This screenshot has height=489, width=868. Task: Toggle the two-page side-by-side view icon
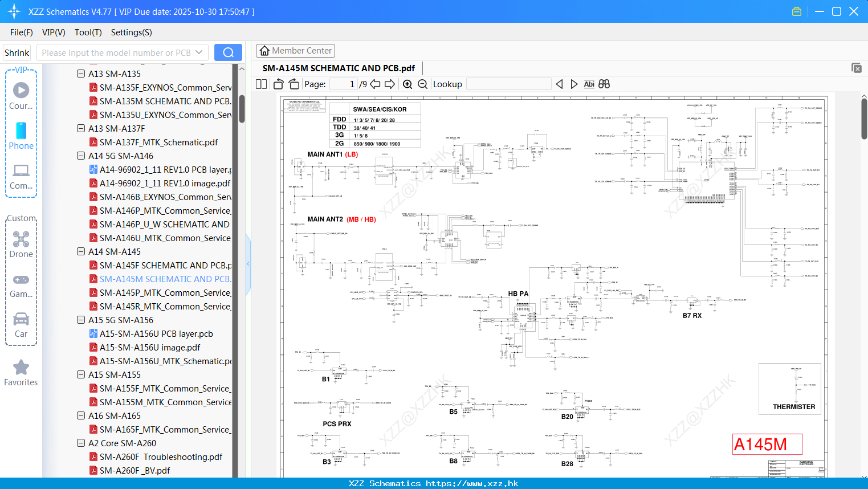click(261, 84)
